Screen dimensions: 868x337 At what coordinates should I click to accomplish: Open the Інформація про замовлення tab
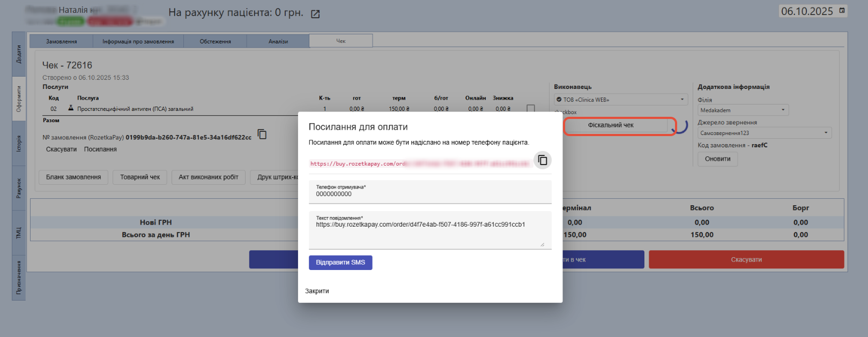click(138, 41)
